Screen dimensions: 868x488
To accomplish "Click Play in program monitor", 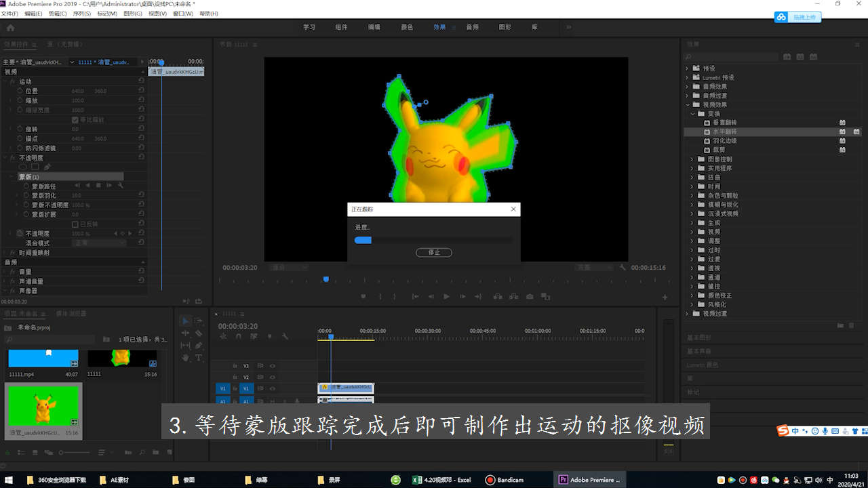I will pyautogui.click(x=446, y=296).
